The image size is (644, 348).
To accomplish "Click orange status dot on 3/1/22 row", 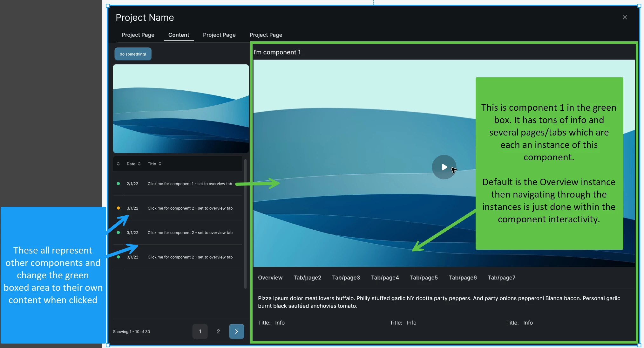I will click(118, 208).
